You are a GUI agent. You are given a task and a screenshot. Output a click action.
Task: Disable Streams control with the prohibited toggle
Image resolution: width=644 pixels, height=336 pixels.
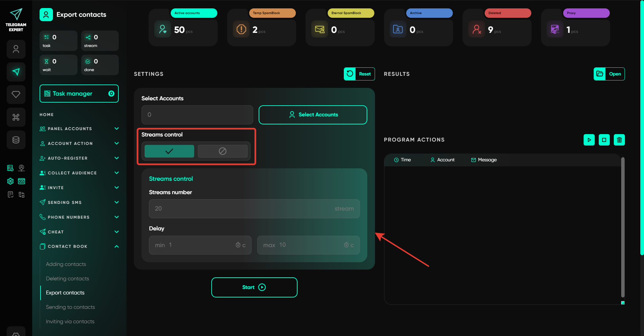[222, 151]
